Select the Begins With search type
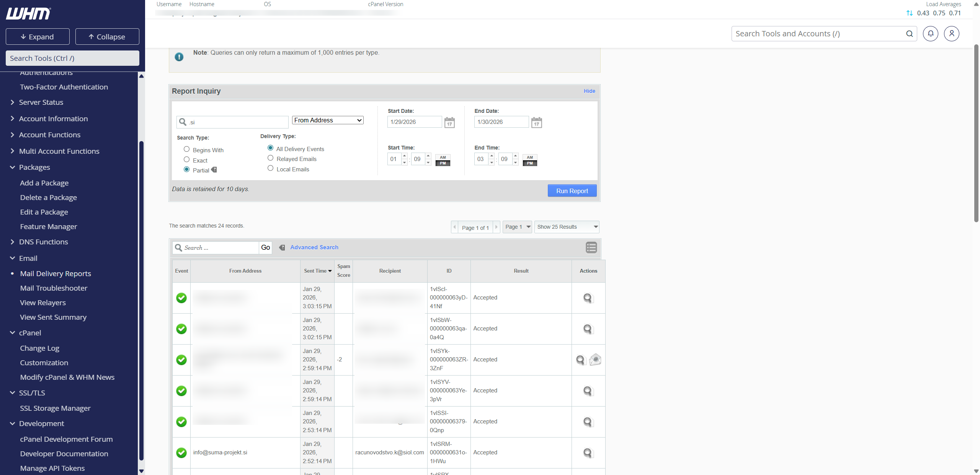980x475 pixels. (187, 149)
